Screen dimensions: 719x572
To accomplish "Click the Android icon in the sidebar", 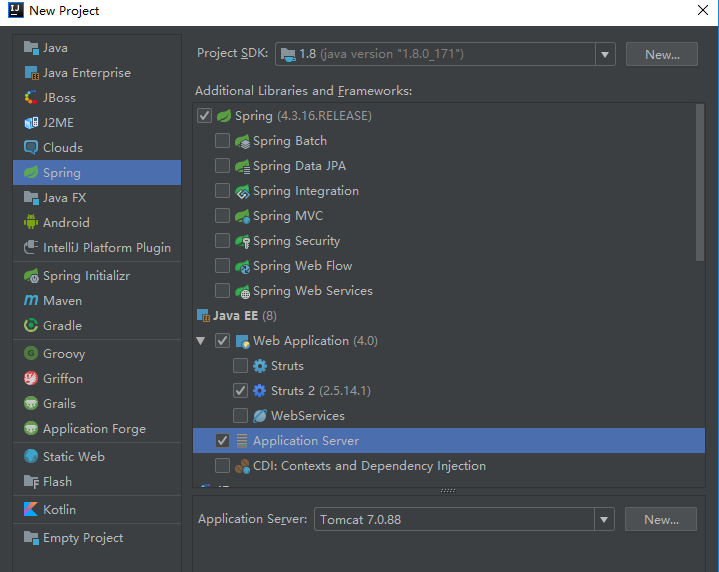I will 30,222.
